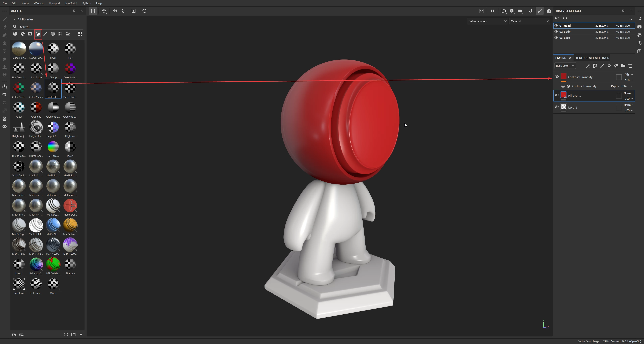Open the Viewport menu
644x344 pixels.
[x=54, y=3]
